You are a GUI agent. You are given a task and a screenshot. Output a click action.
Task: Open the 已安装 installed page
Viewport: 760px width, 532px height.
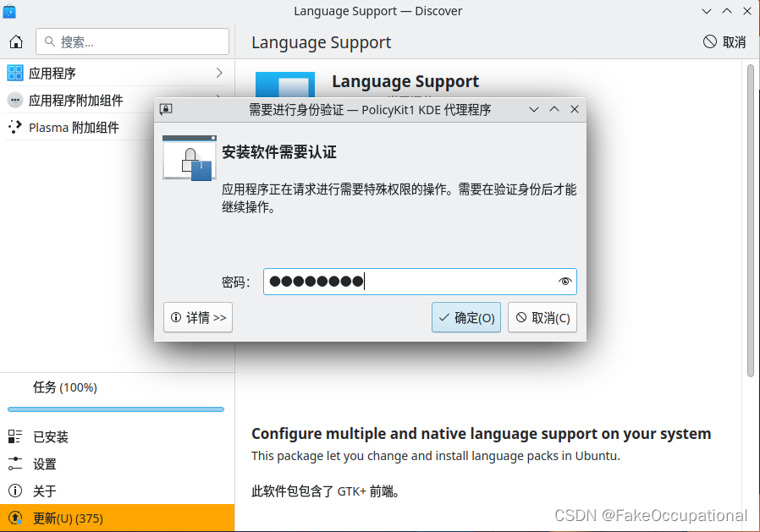click(116, 437)
